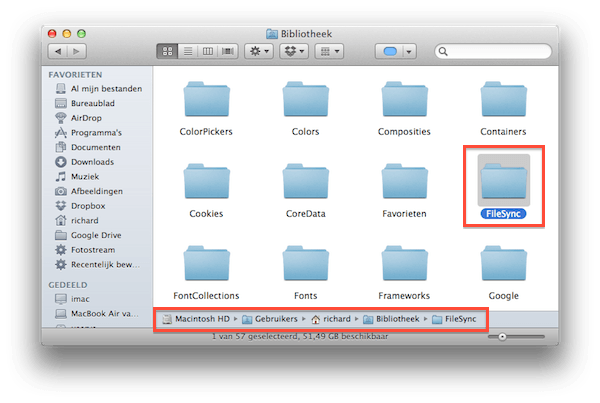The width and height of the screenshot is (600, 403).
Task: Select the Cookies folder
Action: 206,191
